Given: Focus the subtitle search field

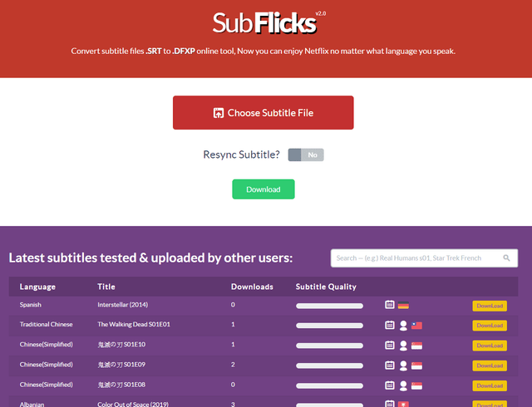Looking at the screenshot, I should pyautogui.click(x=424, y=258).
